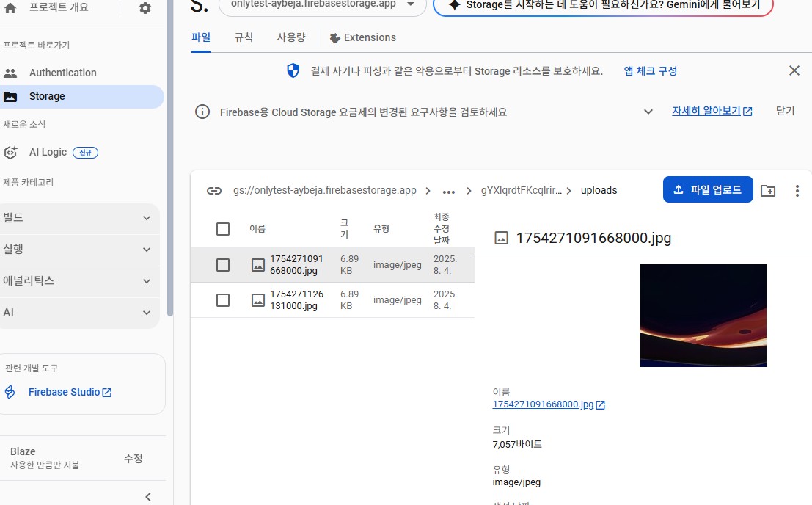Check the 1754271091668000.jpg row checkbox
The height and width of the screenshot is (505, 812).
tap(223, 265)
